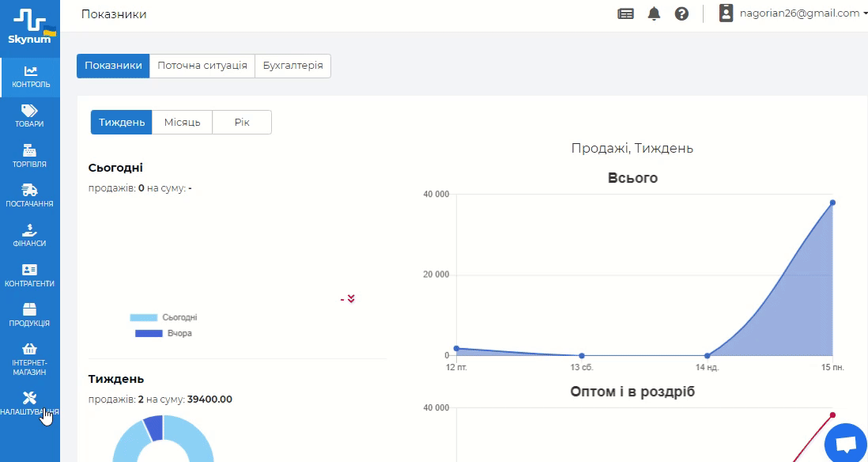
Task: Select the Рік period button
Action: point(242,123)
